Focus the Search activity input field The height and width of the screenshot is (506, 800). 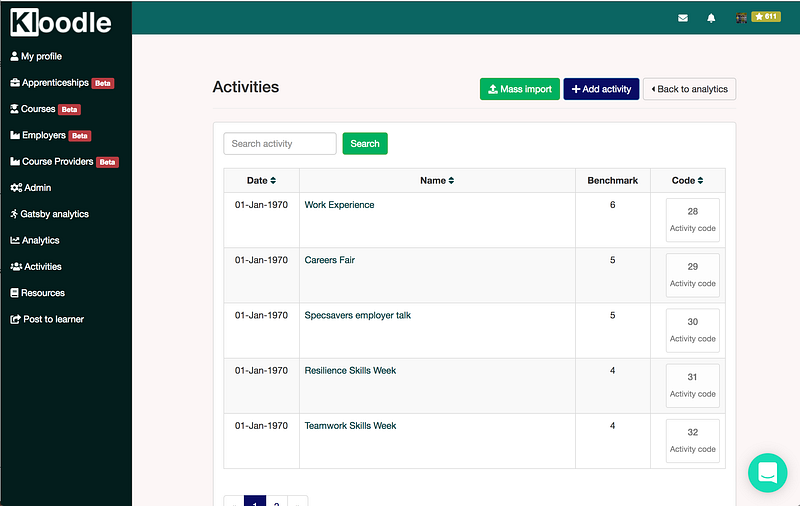280,143
